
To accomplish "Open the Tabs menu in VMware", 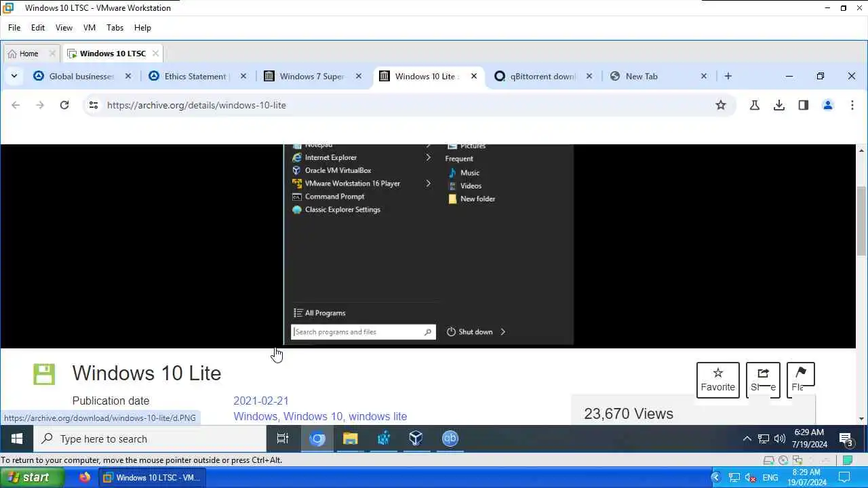I will pyautogui.click(x=115, y=28).
